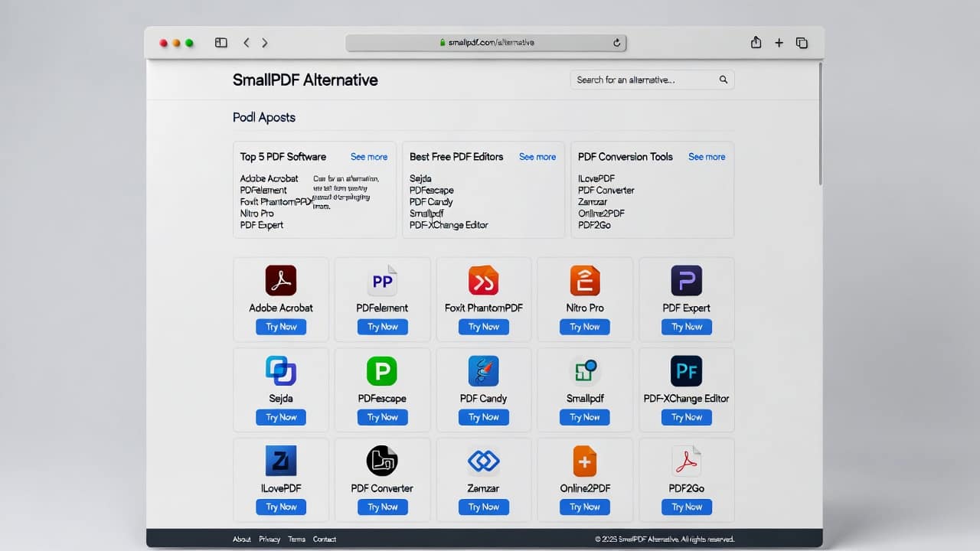Screen dimensions: 980x551
Task: Toggle the browser sidebar icon
Action: 221,43
